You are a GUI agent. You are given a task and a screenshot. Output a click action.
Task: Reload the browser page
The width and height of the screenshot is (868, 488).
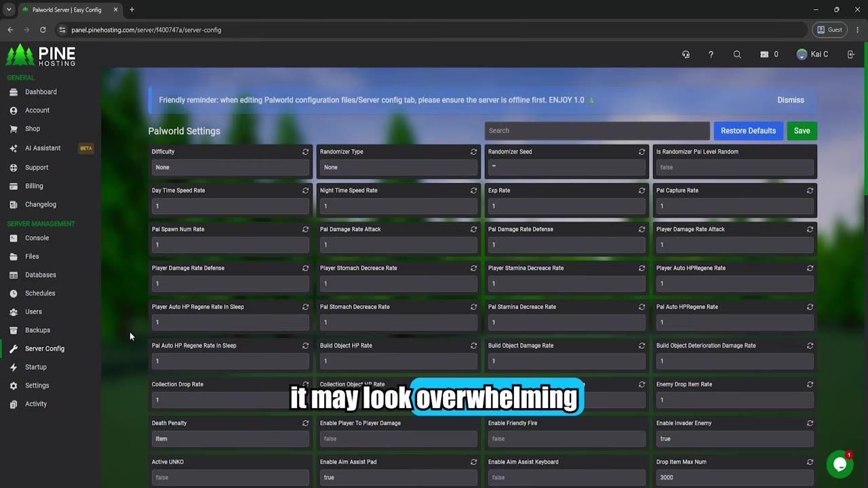[x=43, y=30]
